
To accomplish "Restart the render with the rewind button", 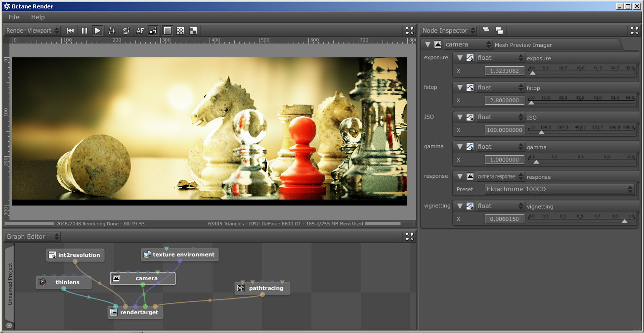I will coord(70,31).
